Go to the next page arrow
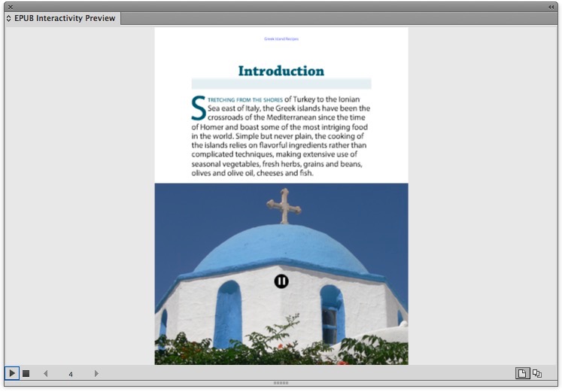This screenshot has height=392, width=562. (96, 373)
